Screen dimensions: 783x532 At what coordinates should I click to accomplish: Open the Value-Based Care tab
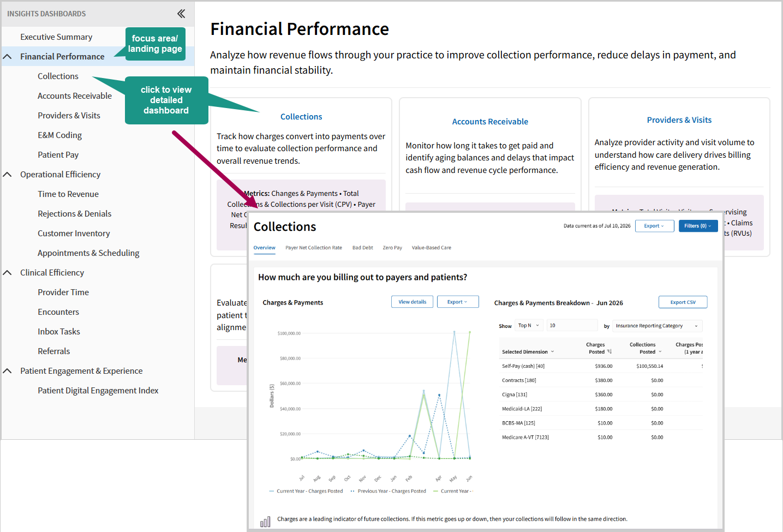[x=432, y=248]
